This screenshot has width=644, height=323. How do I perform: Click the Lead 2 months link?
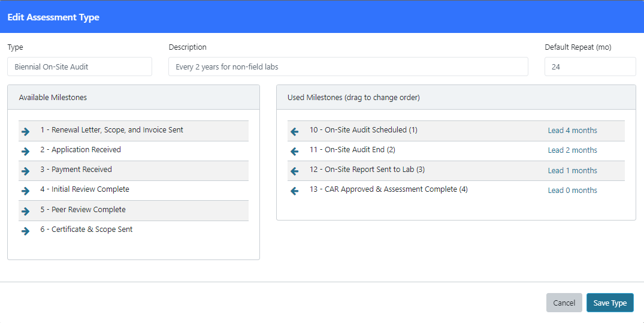tap(572, 150)
